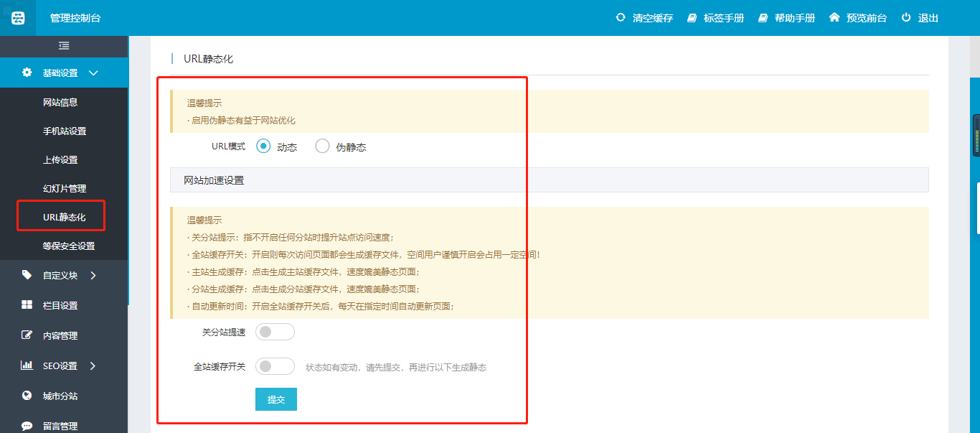This screenshot has height=433, width=980.
Task: Select the 伪静态 URL mode radio button
Action: [x=322, y=146]
